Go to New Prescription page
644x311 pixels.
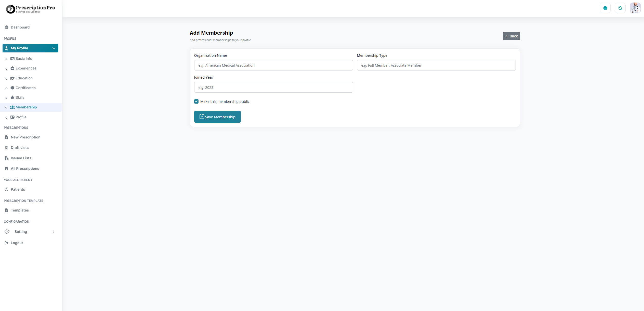pyautogui.click(x=25, y=137)
